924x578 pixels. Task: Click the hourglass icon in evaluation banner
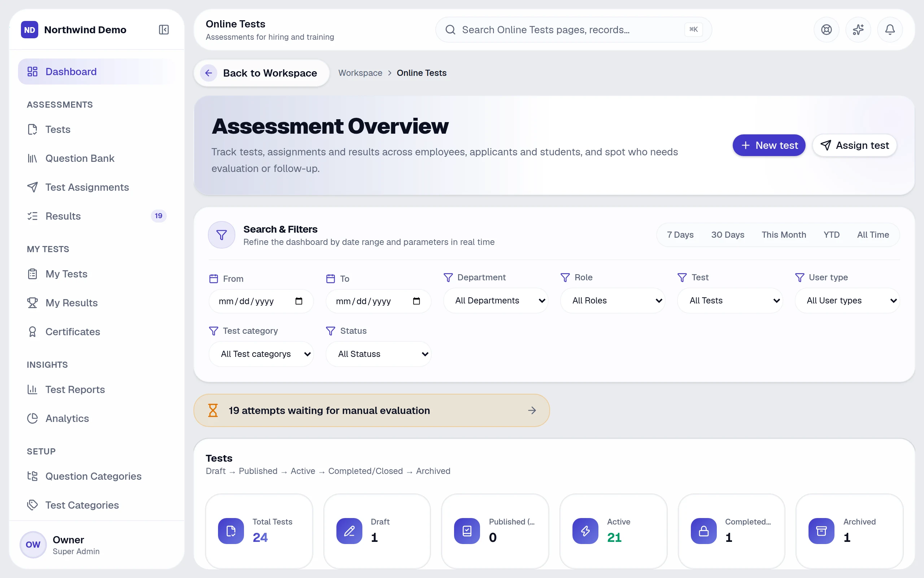point(213,411)
